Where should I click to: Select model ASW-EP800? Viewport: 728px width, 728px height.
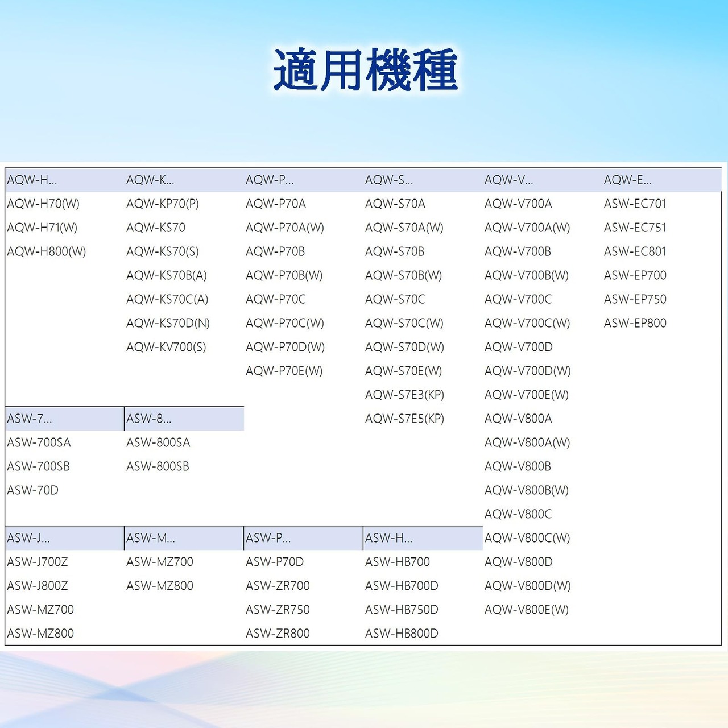(x=635, y=323)
